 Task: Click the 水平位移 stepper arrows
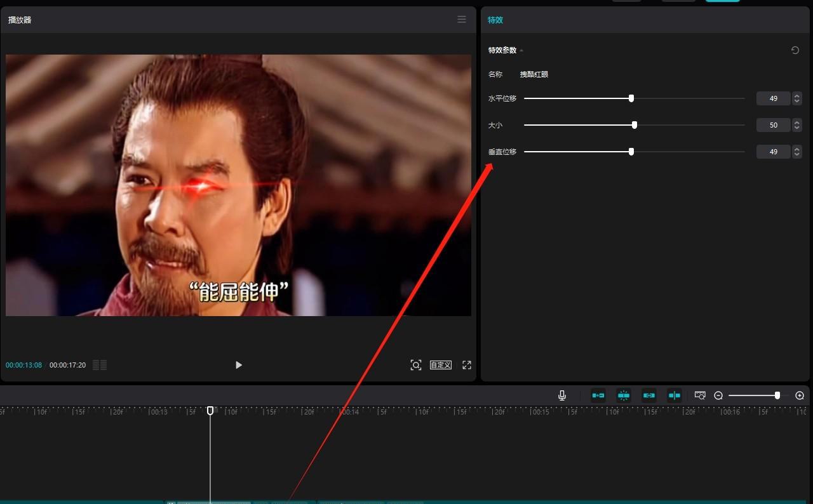point(797,98)
